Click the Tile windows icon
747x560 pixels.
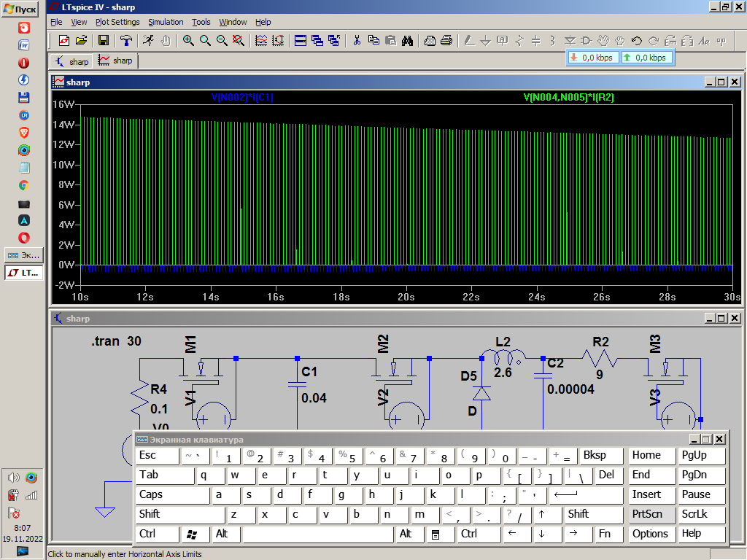coord(301,40)
